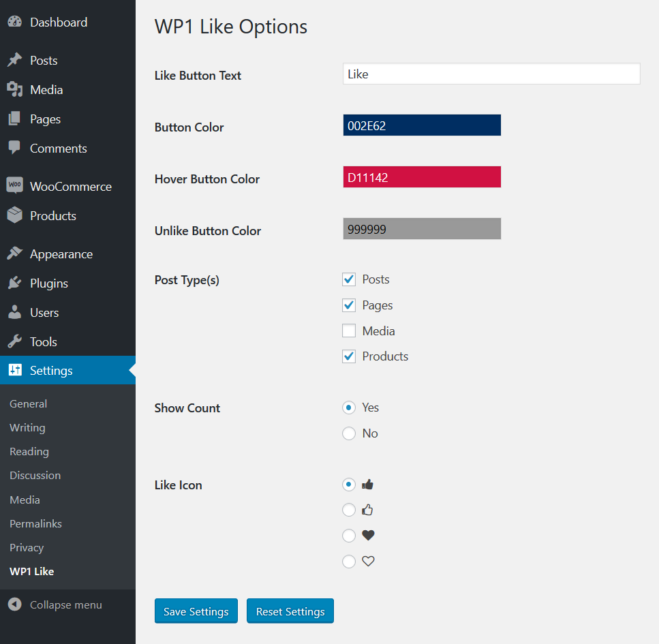Image resolution: width=659 pixels, height=644 pixels.
Task: Open the Privacy settings submenu
Action: point(27,548)
